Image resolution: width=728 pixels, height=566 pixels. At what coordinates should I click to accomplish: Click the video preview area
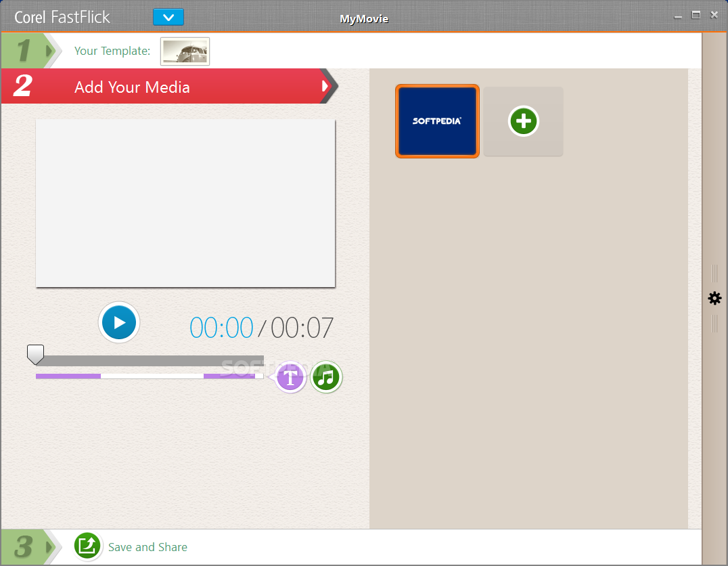(x=185, y=203)
